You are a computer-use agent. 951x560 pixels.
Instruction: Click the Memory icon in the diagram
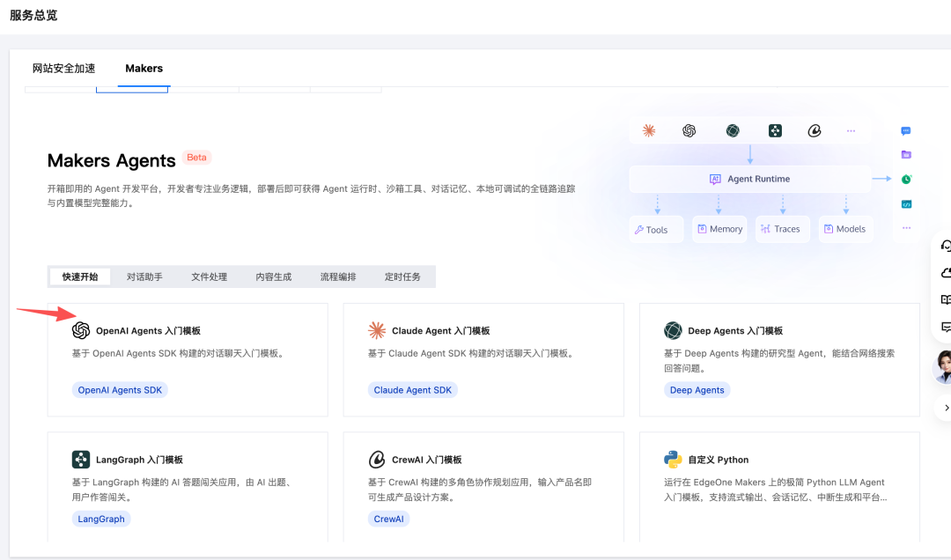click(702, 229)
